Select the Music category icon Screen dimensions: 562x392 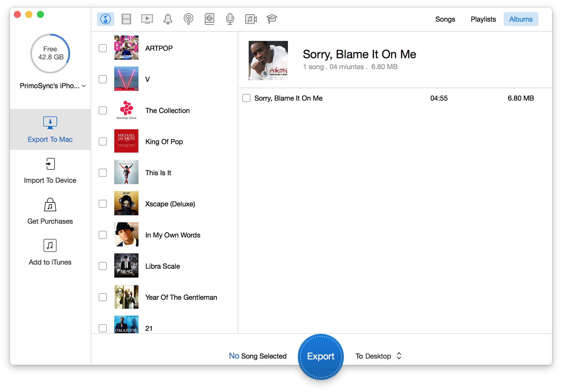pos(106,19)
